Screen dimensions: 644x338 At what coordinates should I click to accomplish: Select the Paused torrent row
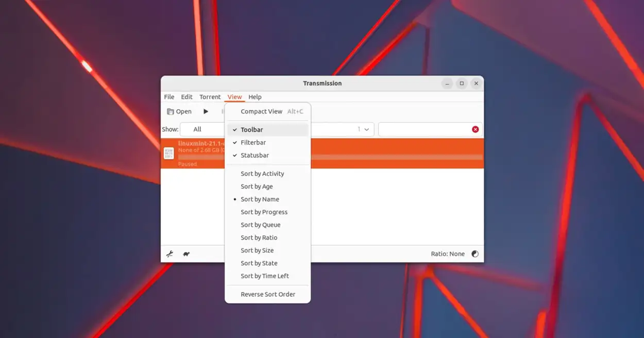[322, 153]
